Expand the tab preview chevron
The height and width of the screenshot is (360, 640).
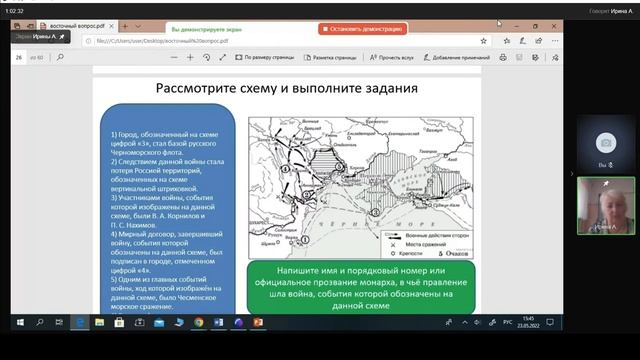point(138,26)
